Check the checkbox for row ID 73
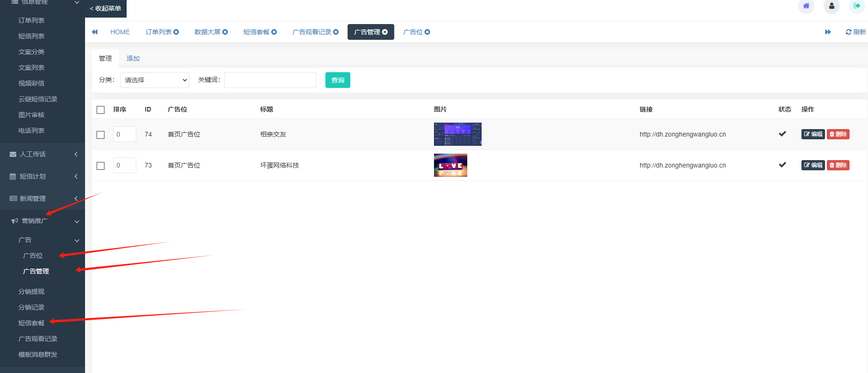 pos(100,166)
